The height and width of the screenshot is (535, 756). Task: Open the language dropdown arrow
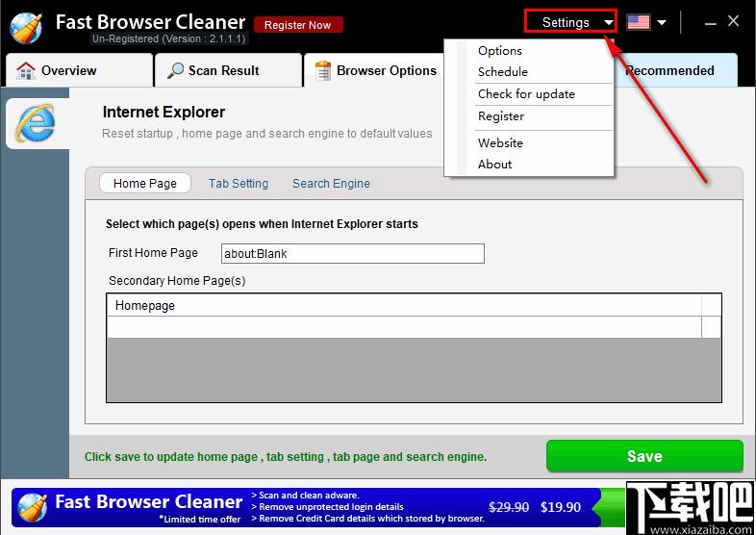click(662, 22)
